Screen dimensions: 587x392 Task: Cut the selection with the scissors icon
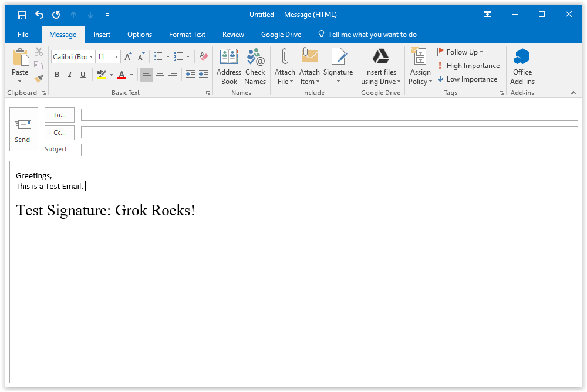pos(39,51)
